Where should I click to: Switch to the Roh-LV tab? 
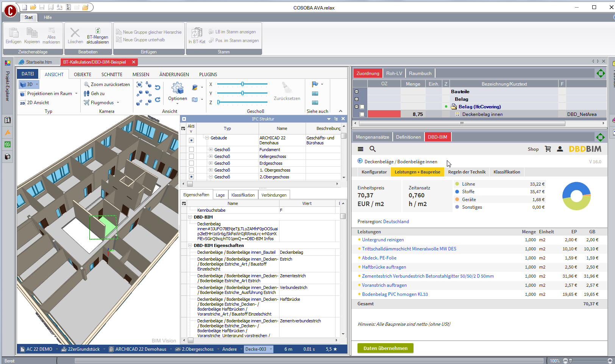(394, 73)
